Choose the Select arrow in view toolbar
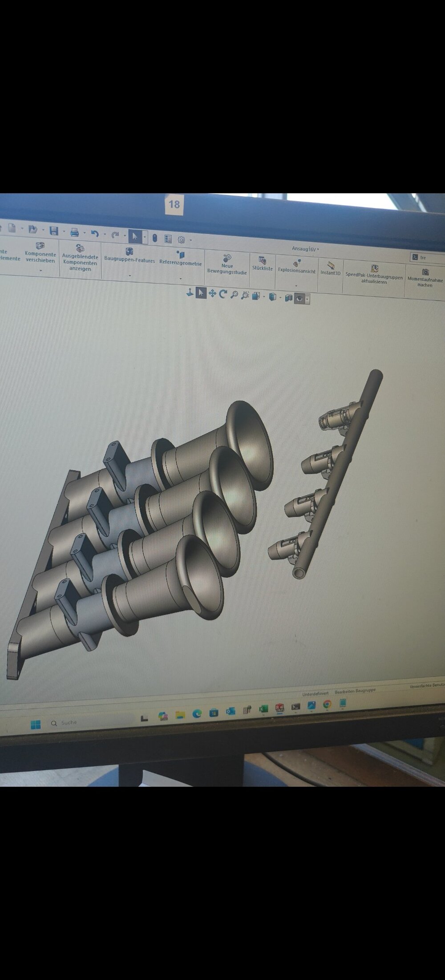445x980 pixels. [x=201, y=293]
